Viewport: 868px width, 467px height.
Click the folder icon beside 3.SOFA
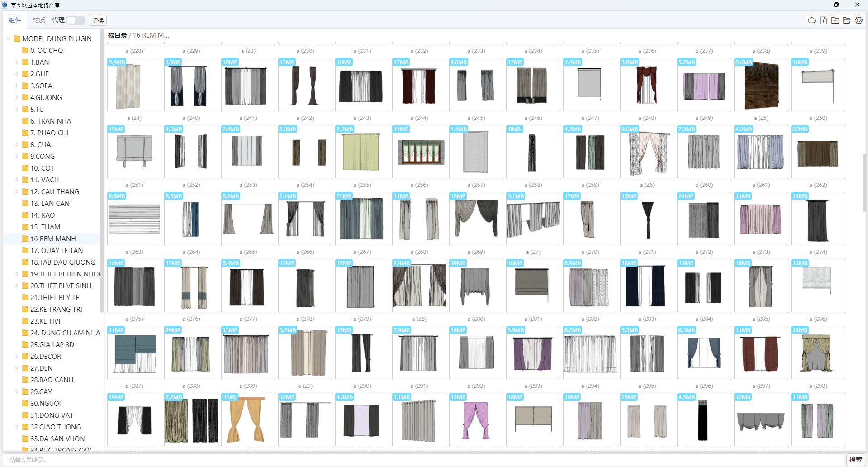25,86
